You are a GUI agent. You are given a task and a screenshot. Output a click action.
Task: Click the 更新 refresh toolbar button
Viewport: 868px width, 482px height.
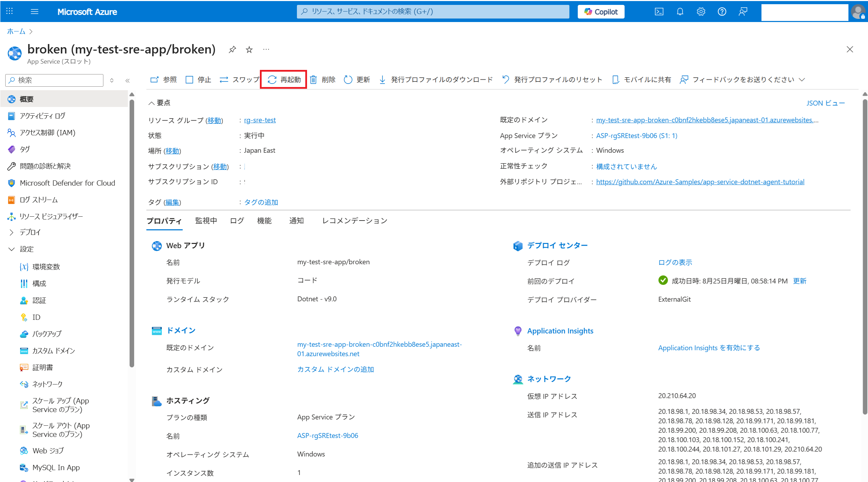coord(357,80)
